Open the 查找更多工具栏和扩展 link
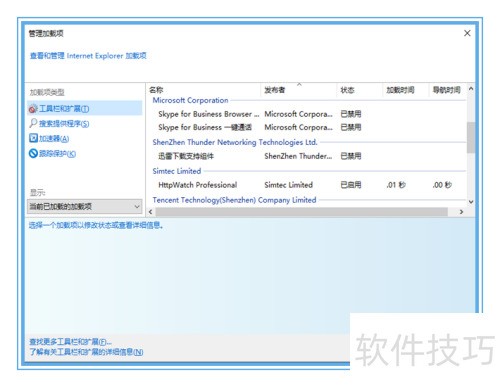 (70, 342)
